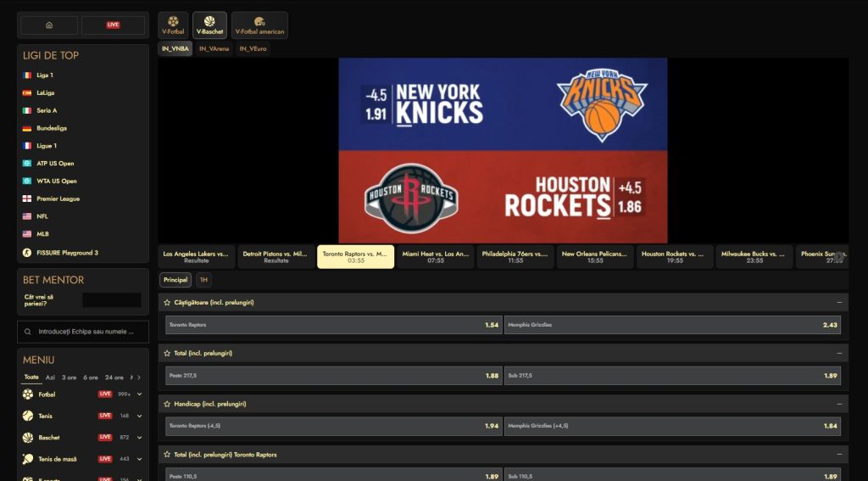
Task: Select the Toate time filter tab
Action: 31,378
